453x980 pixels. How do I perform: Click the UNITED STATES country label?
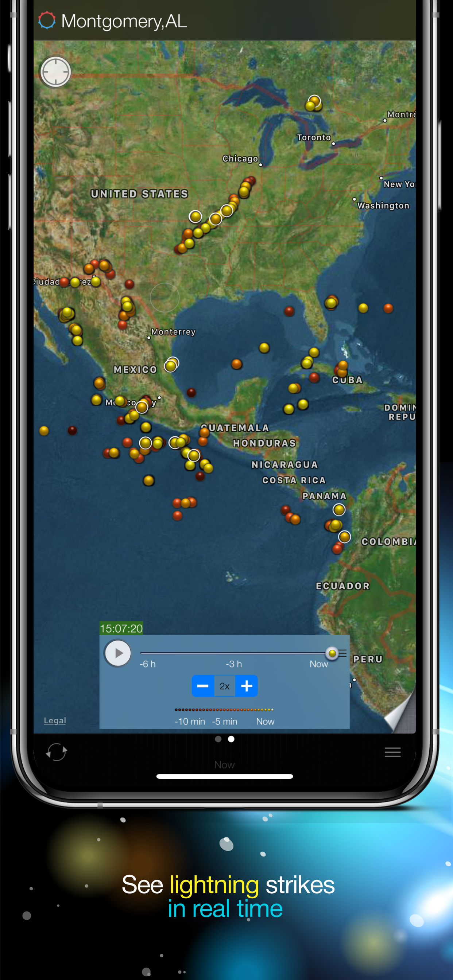139,194
